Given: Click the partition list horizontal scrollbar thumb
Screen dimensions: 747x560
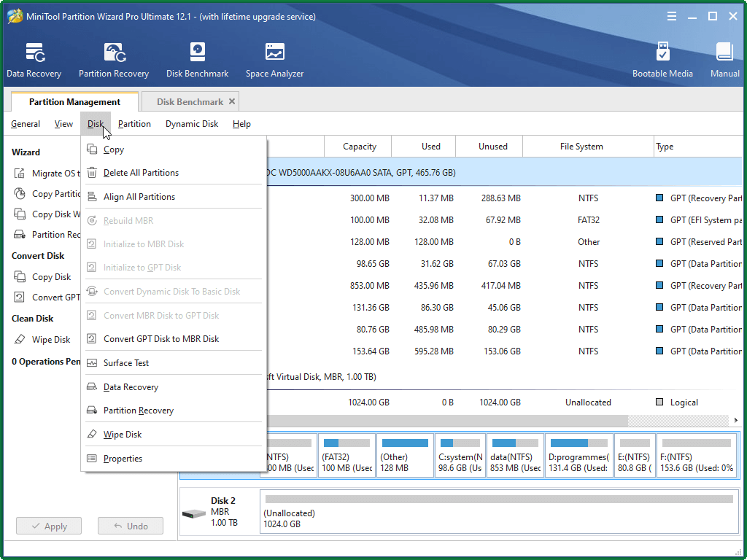Looking at the screenshot, I should pyautogui.click(x=447, y=421).
